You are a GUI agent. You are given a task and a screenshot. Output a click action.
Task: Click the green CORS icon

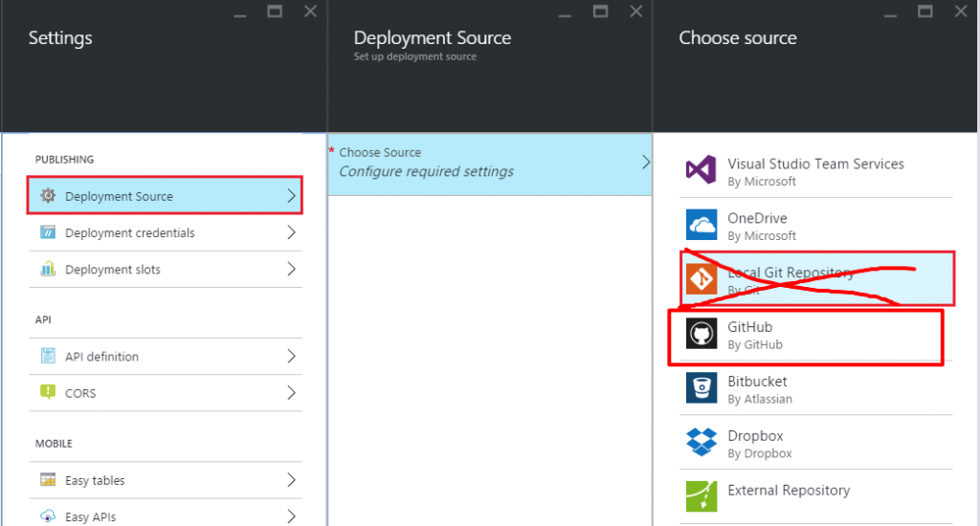click(48, 392)
